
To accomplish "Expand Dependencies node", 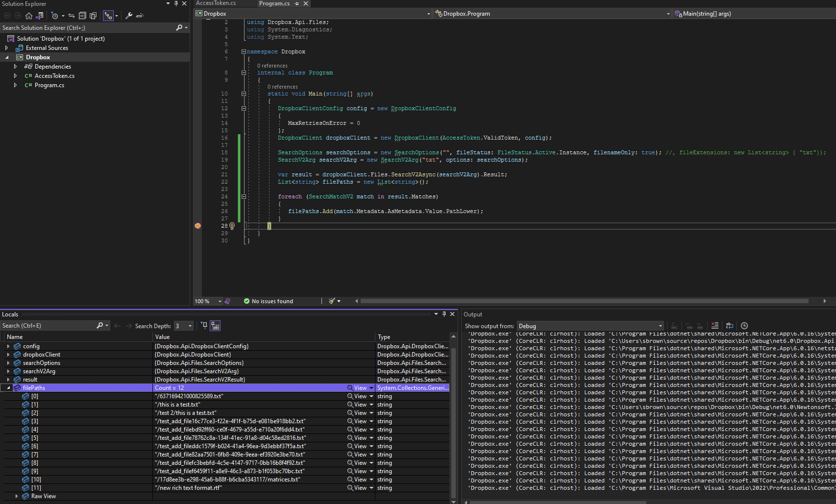I will (x=15, y=67).
